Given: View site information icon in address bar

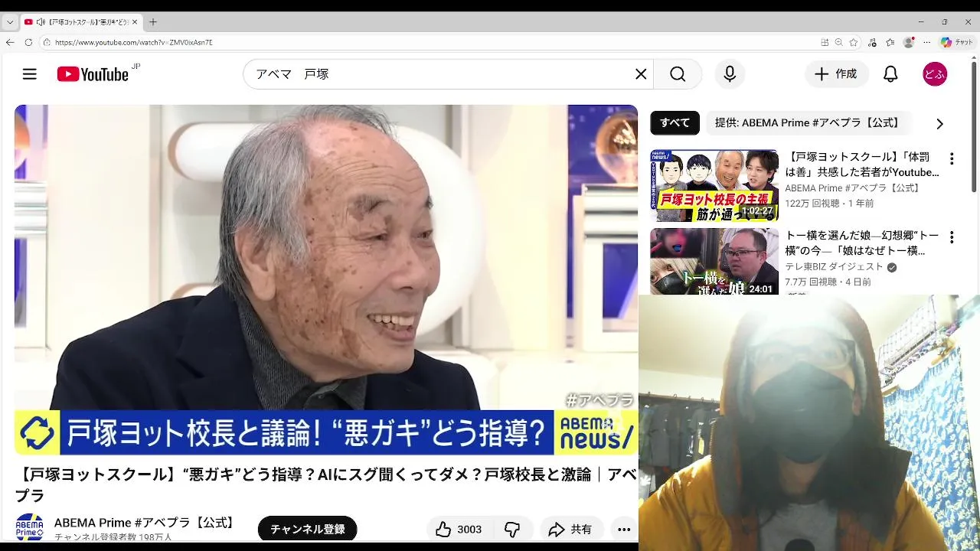Looking at the screenshot, I should [47, 43].
